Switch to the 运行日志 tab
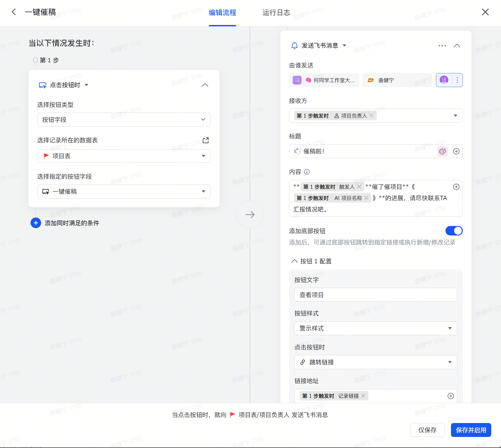Image resolution: width=501 pixels, height=448 pixels. pos(276,13)
